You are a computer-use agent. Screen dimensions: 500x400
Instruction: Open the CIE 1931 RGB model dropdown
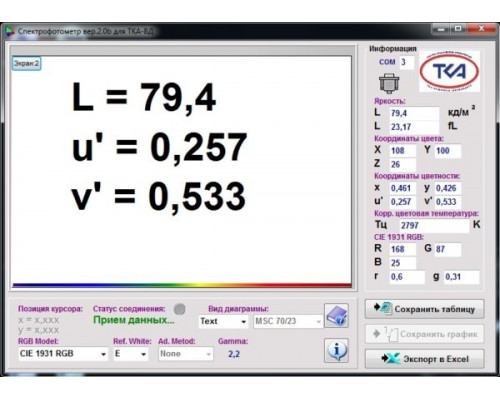click(63, 354)
